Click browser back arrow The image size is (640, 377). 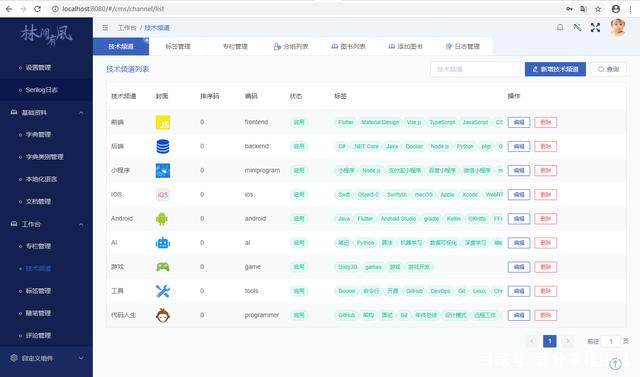pos(9,9)
